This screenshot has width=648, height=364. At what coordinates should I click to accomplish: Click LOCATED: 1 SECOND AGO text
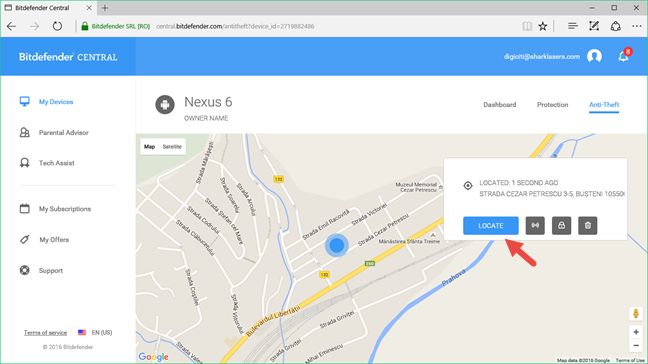tap(519, 183)
